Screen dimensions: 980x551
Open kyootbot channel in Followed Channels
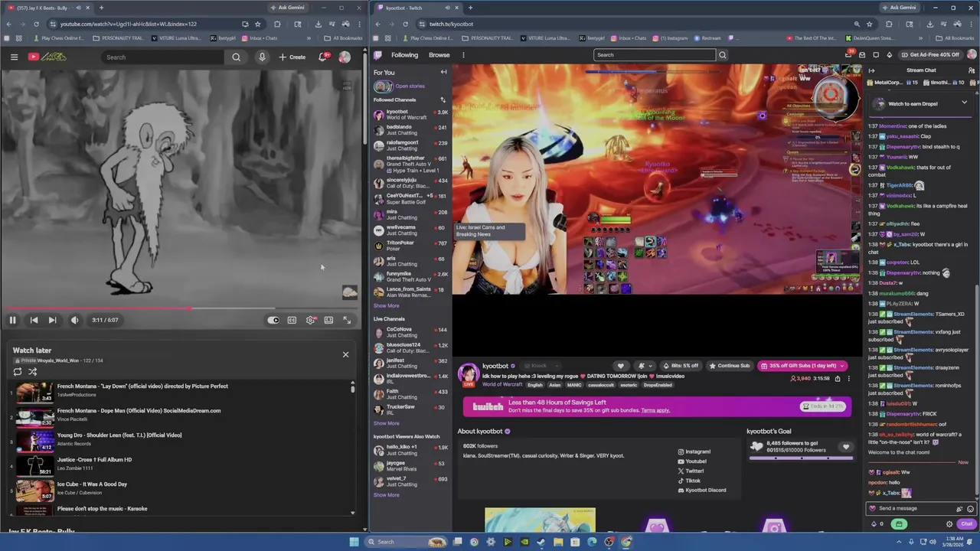pyautogui.click(x=411, y=115)
